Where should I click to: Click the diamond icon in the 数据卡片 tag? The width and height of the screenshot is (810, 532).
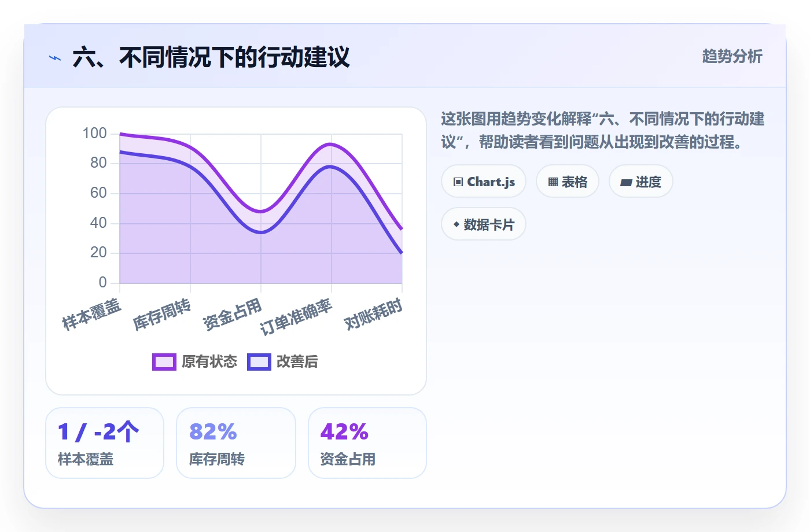[x=456, y=224]
